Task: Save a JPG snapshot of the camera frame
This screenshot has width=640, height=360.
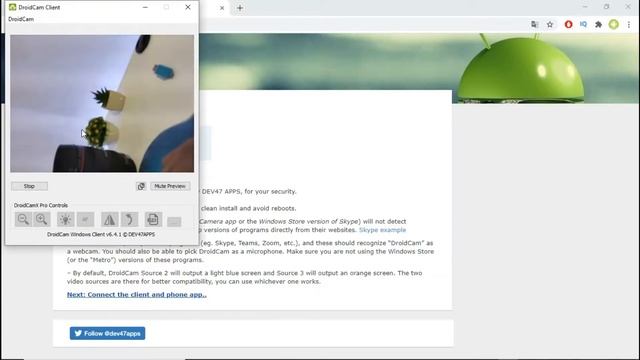Action: coord(153,220)
